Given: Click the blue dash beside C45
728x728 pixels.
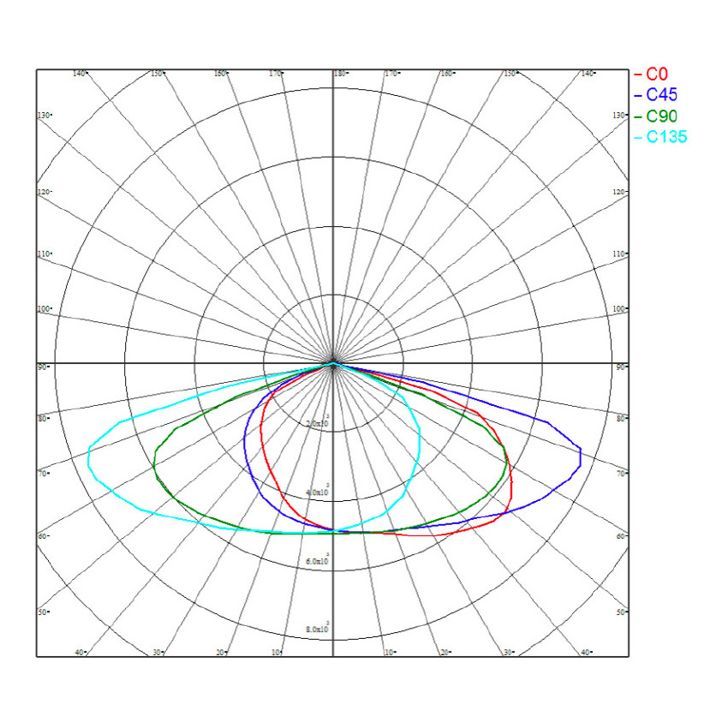Looking at the screenshot, I should point(638,96).
